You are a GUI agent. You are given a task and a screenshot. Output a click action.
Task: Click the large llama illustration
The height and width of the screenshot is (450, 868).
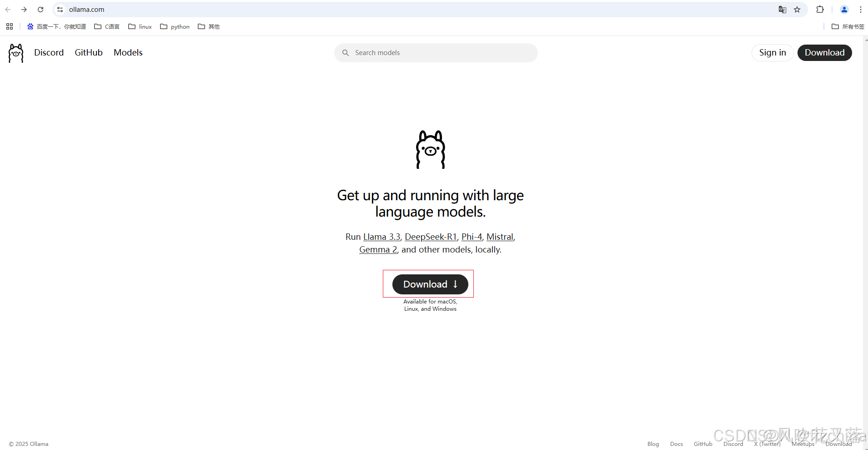tap(431, 150)
